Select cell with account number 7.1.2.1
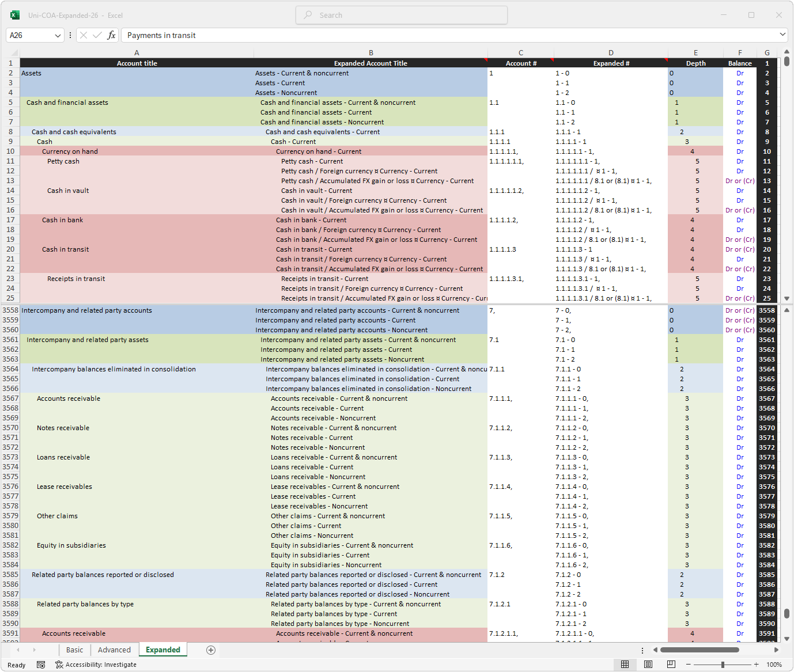794x672 pixels. point(521,604)
